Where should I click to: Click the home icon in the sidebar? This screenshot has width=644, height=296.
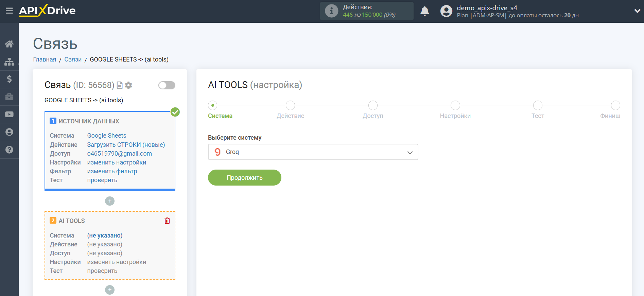coord(9,44)
